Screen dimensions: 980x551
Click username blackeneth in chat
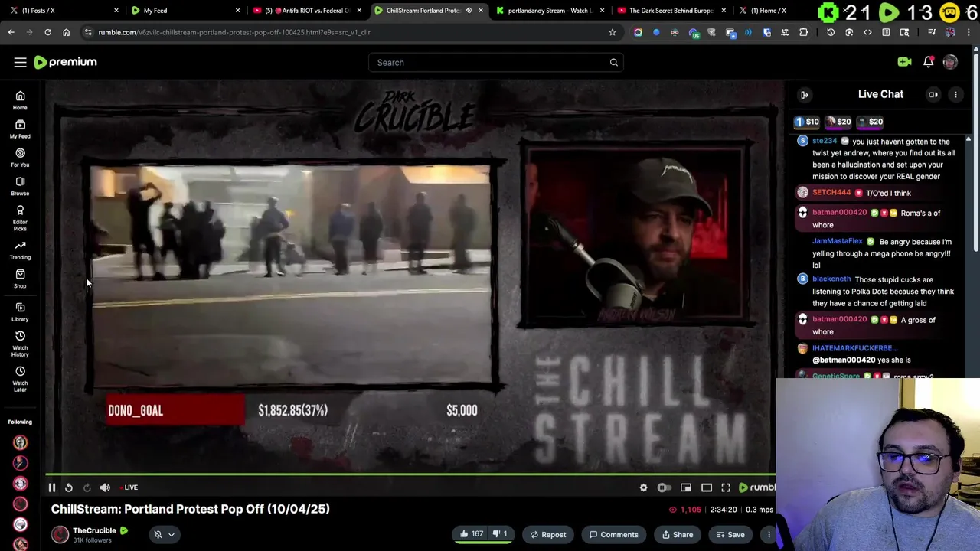point(831,279)
